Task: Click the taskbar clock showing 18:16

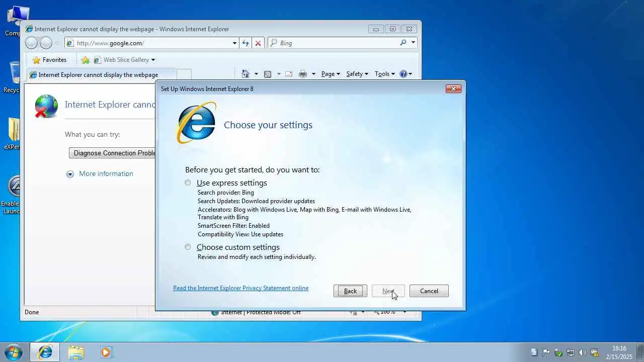Action: [x=619, y=352]
